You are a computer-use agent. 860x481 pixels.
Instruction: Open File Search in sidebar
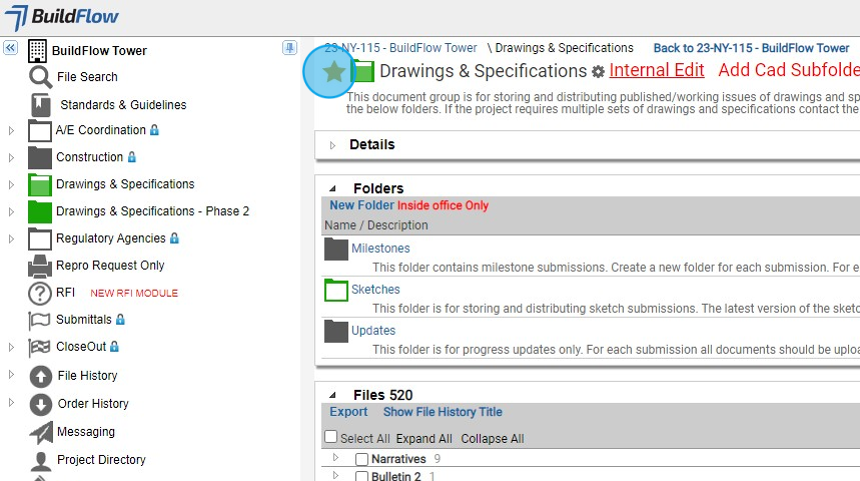87,77
